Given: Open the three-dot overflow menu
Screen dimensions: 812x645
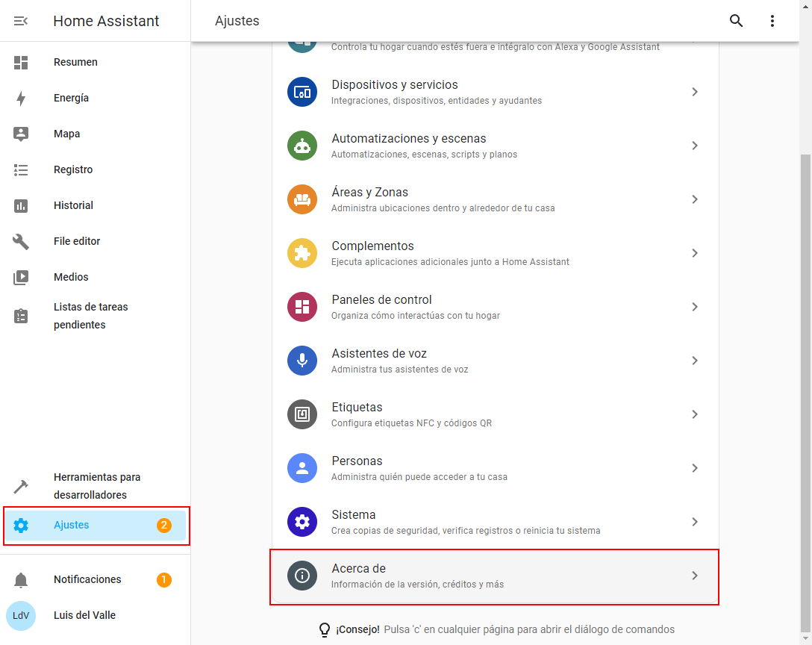Looking at the screenshot, I should click(x=772, y=21).
